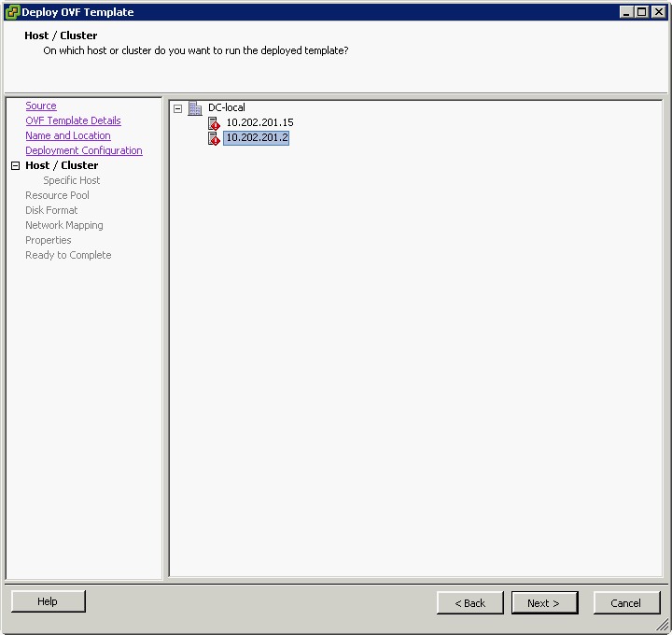This screenshot has width=672, height=635.
Task: Click the Host / Cluster step label
Action: (x=62, y=165)
